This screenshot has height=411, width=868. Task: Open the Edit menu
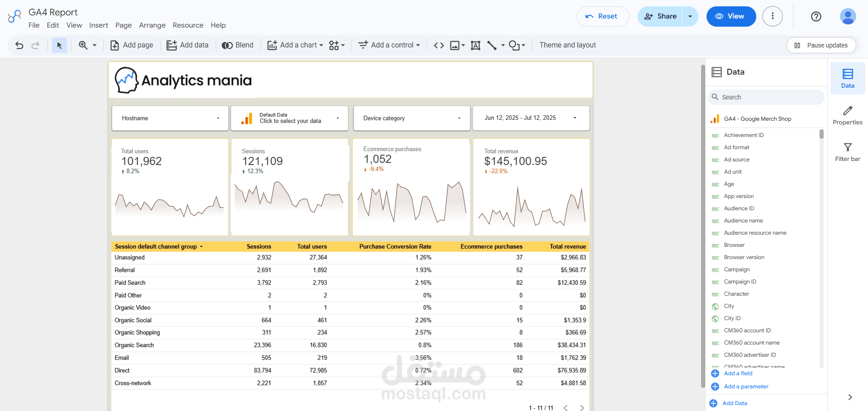(53, 25)
